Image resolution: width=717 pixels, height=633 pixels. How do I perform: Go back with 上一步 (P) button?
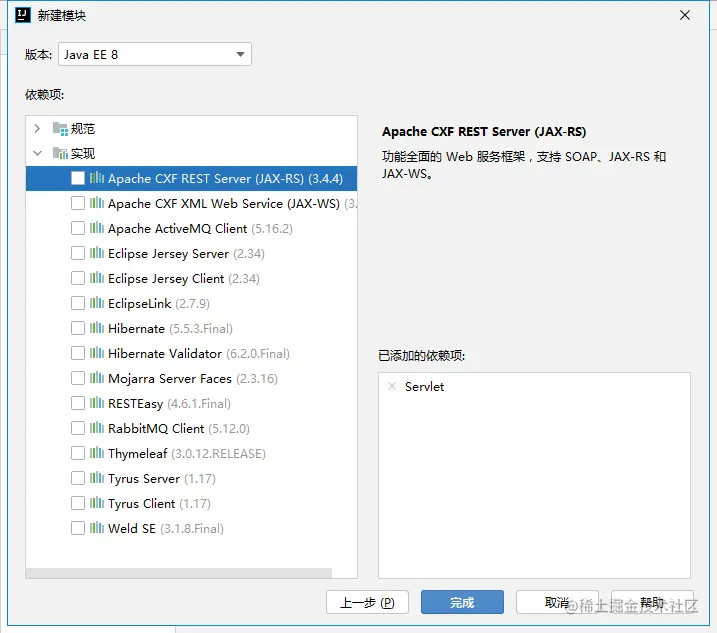(367, 602)
